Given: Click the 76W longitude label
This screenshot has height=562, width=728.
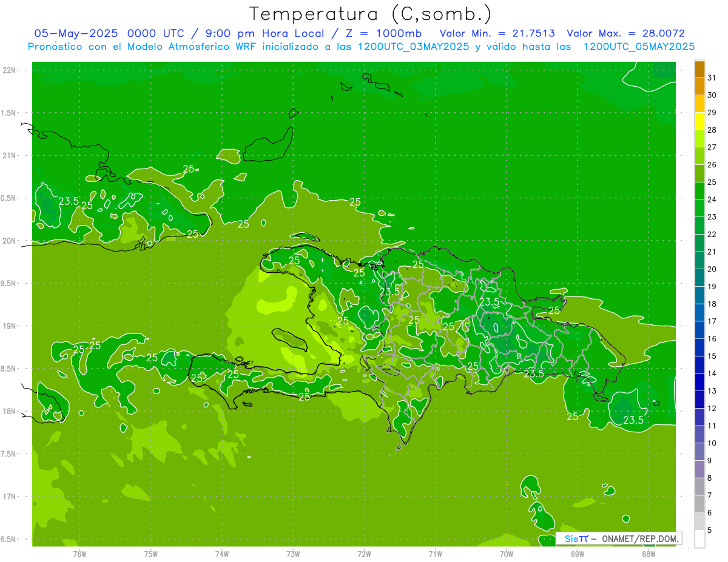Looking at the screenshot, I should pos(79,554).
